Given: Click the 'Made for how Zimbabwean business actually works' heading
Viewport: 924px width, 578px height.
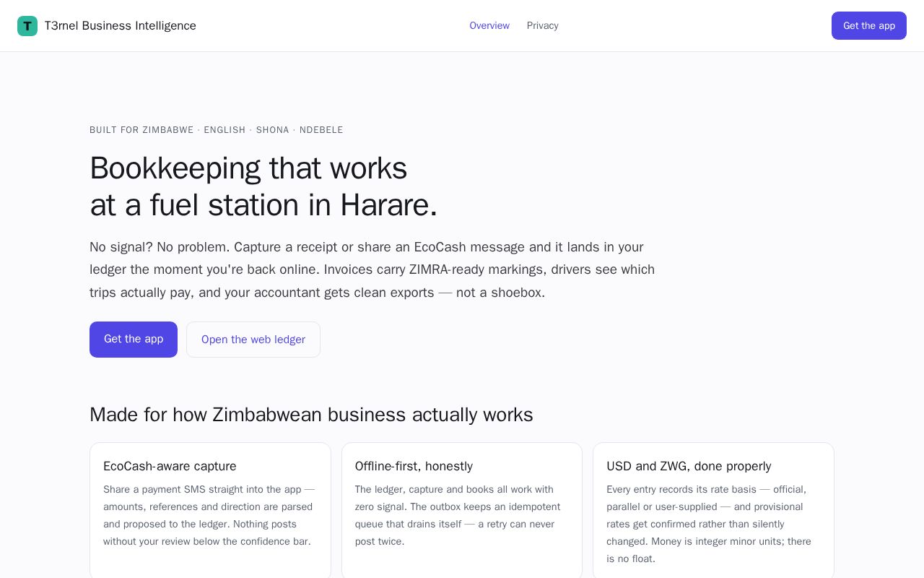Looking at the screenshot, I should coord(311,415).
